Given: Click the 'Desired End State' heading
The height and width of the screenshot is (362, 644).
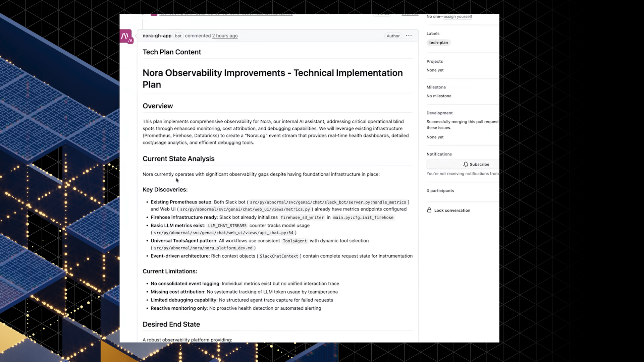Looking at the screenshot, I should [171, 324].
